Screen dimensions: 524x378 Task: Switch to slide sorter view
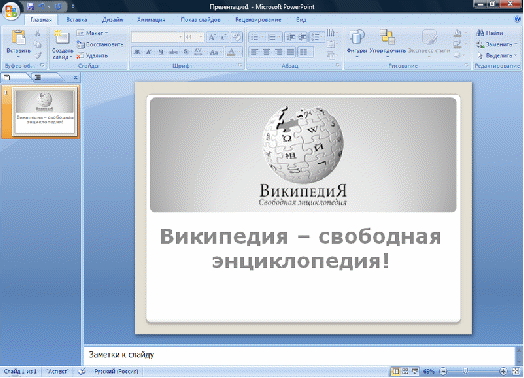click(x=405, y=371)
